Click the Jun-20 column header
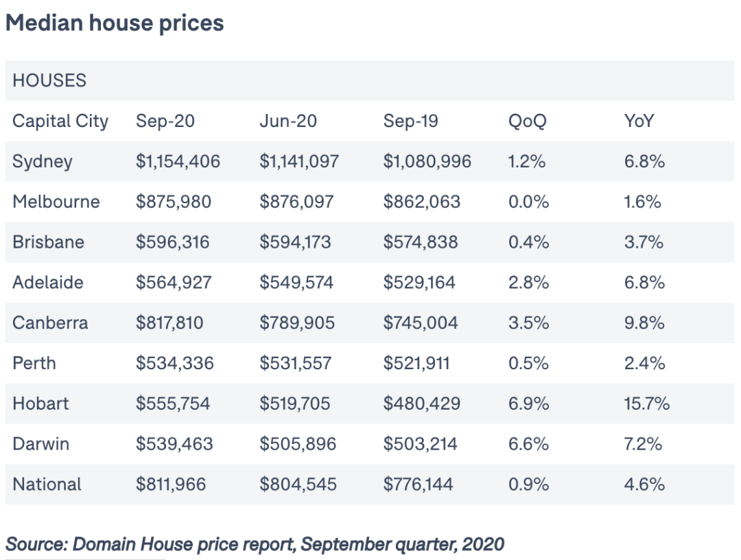 pyautogui.click(x=287, y=121)
